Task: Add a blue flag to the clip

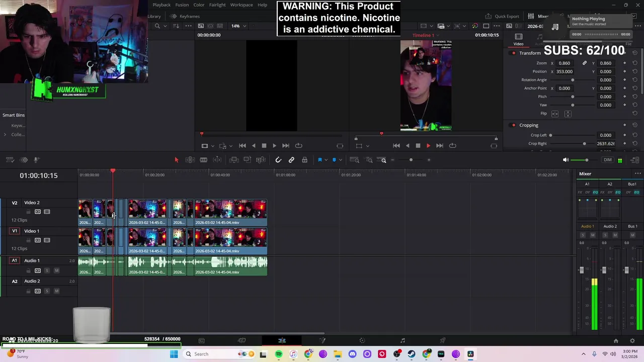Action: 319,160
